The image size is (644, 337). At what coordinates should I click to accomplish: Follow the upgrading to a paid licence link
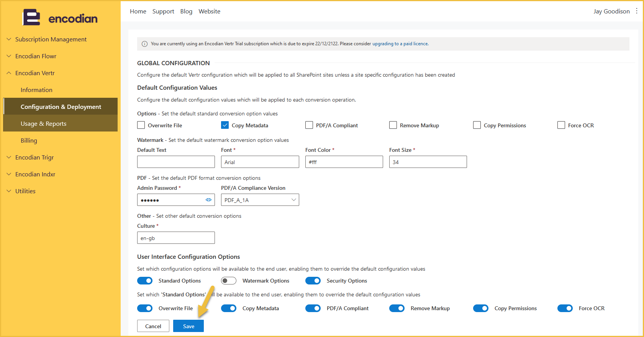[x=400, y=44]
